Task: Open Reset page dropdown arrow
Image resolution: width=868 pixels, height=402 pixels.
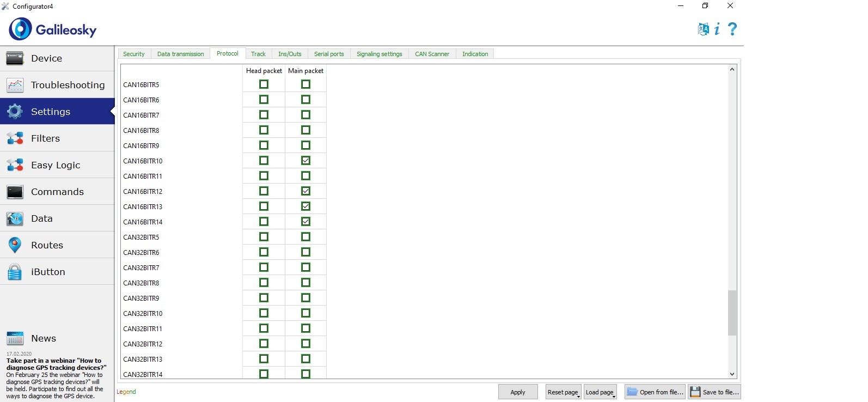Action: 578,397
